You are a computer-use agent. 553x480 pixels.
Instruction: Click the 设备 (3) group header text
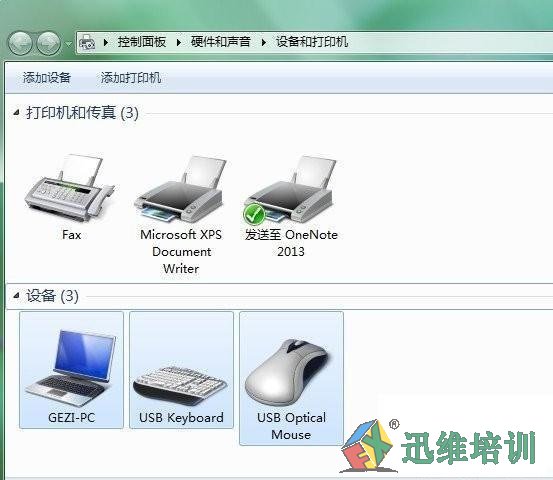click(x=52, y=296)
